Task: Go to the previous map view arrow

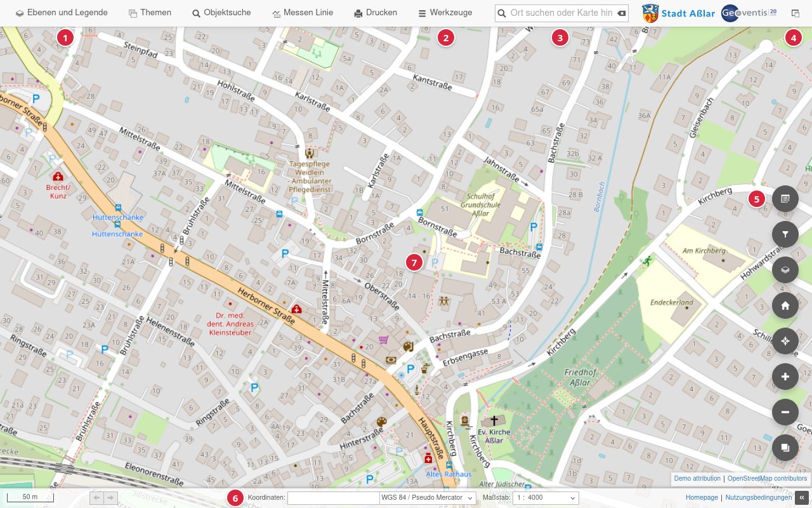Action: click(x=97, y=498)
